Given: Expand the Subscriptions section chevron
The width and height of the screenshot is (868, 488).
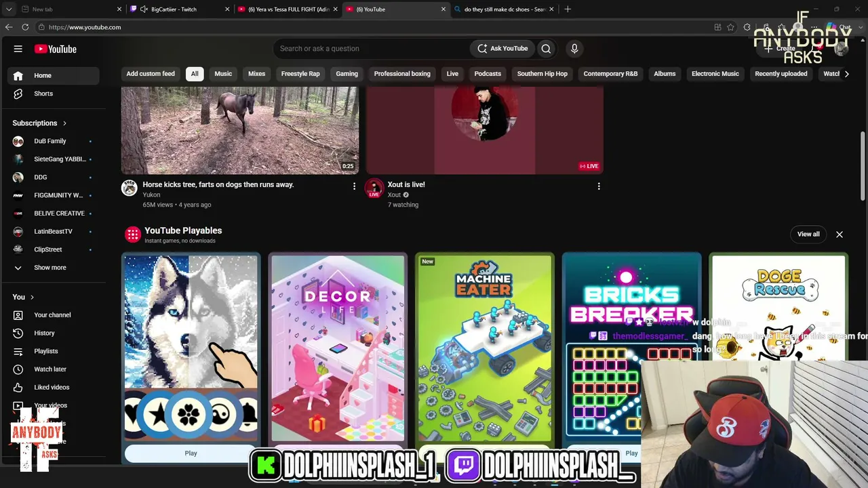Looking at the screenshot, I should coord(65,123).
